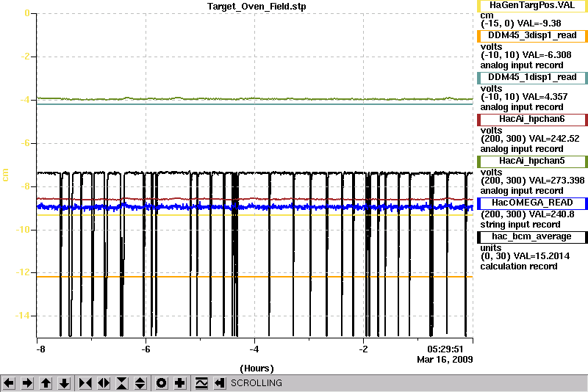Viewport: 588px width, 392px height.
Task: Click the Target_Oven_Field.stp graph title
Action: [257, 7]
